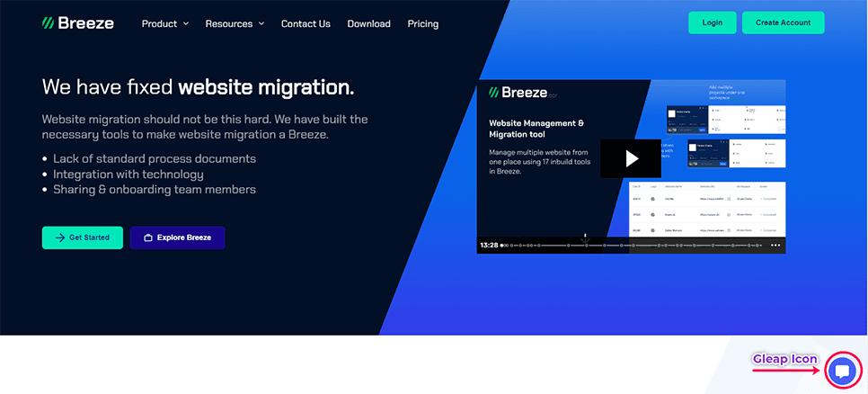Expand the Product dropdown menu
The height and width of the screenshot is (394, 868).
[x=165, y=23]
